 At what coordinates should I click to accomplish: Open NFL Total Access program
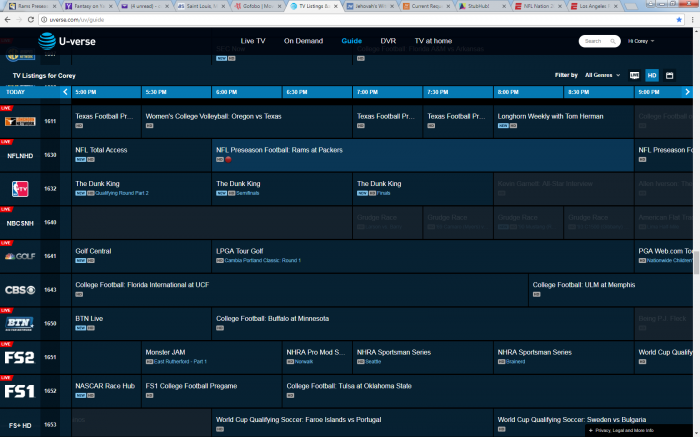[x=141, y=155]
